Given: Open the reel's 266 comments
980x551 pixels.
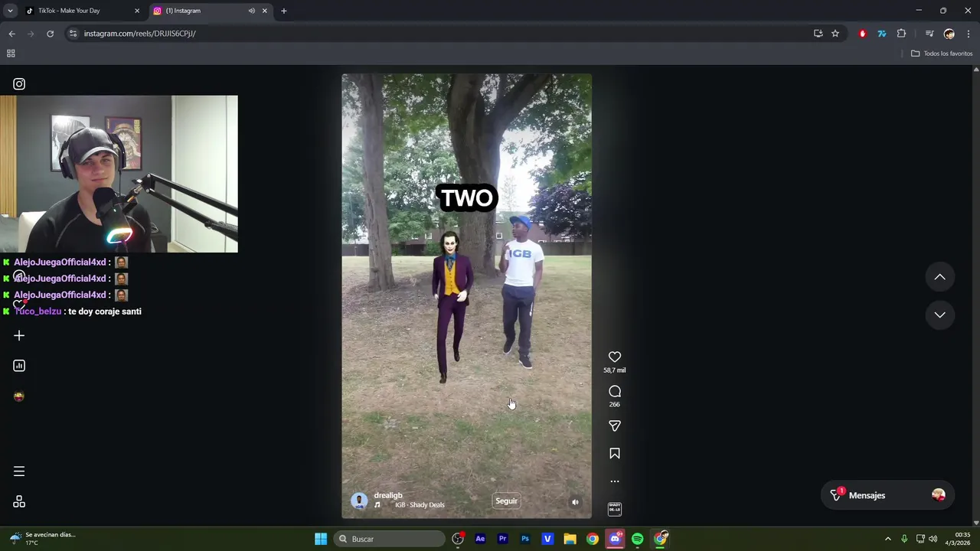Looking at the screenshot, I should 614,391.
